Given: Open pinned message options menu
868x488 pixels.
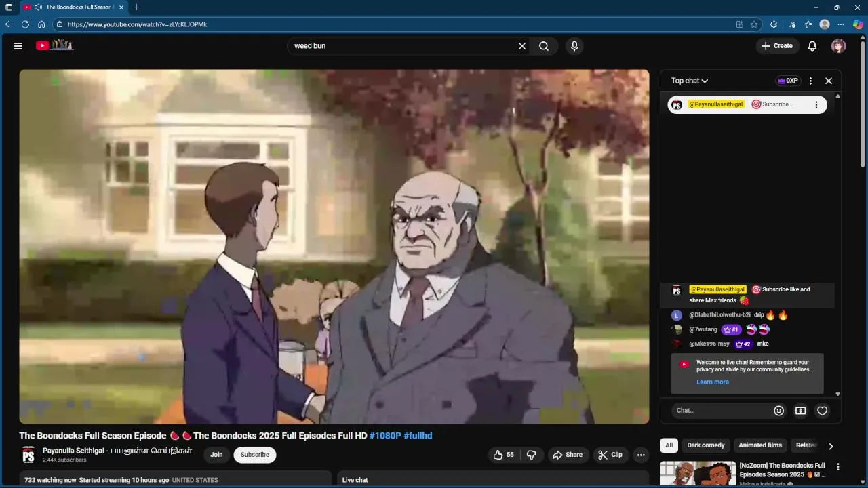Looking at the screenshot, I should [x=816, y=104].
